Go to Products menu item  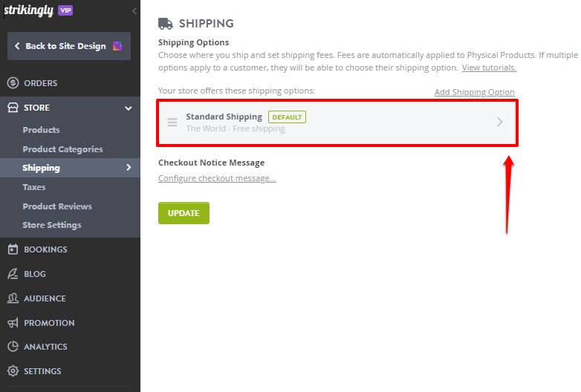click(41, 130)
